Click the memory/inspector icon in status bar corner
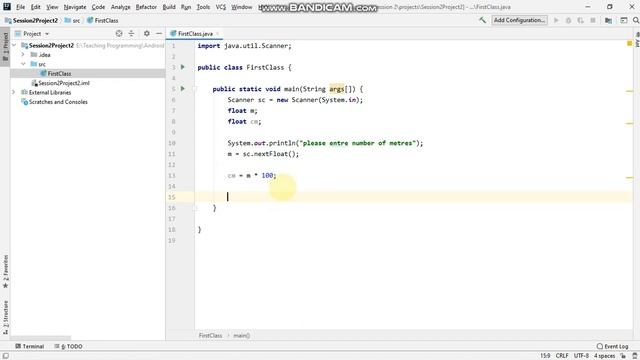This screenshot has width=640, height=360. click(x=635, y=356)
